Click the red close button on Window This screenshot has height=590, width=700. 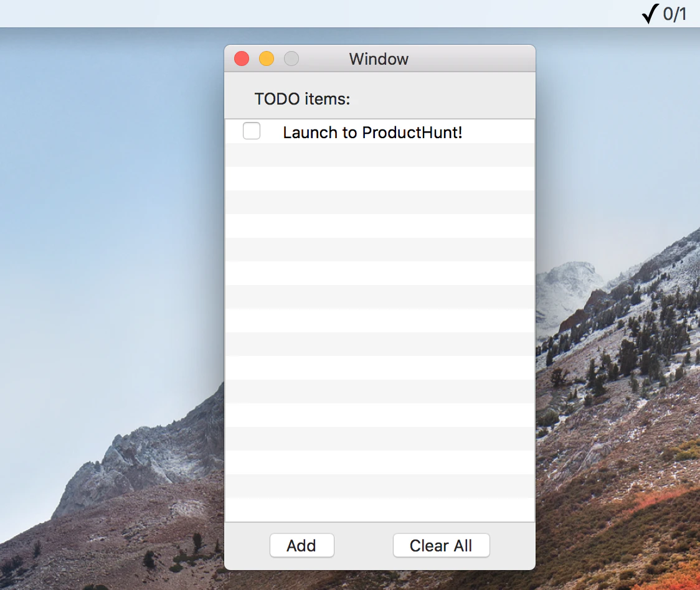coord(241,59)
